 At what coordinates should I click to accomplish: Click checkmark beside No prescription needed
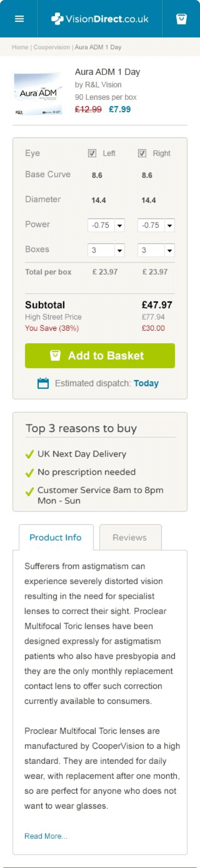(x=30, y=473)
